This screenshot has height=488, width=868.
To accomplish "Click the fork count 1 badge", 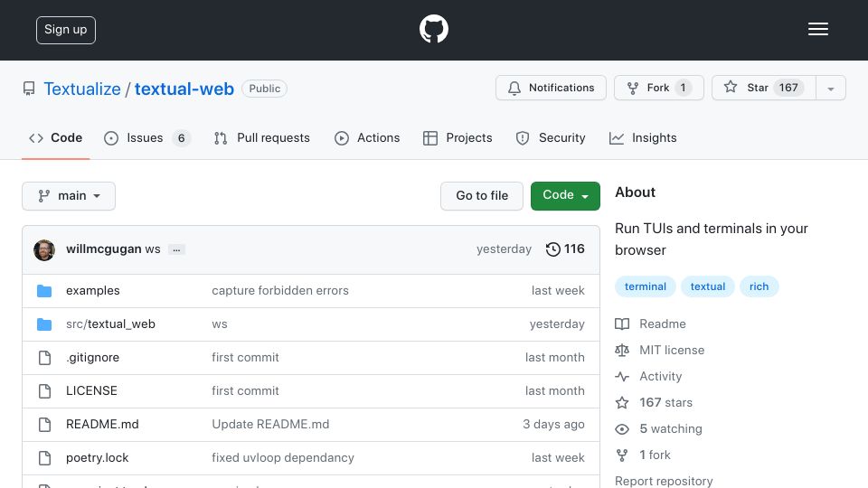I will coord(684,88).
